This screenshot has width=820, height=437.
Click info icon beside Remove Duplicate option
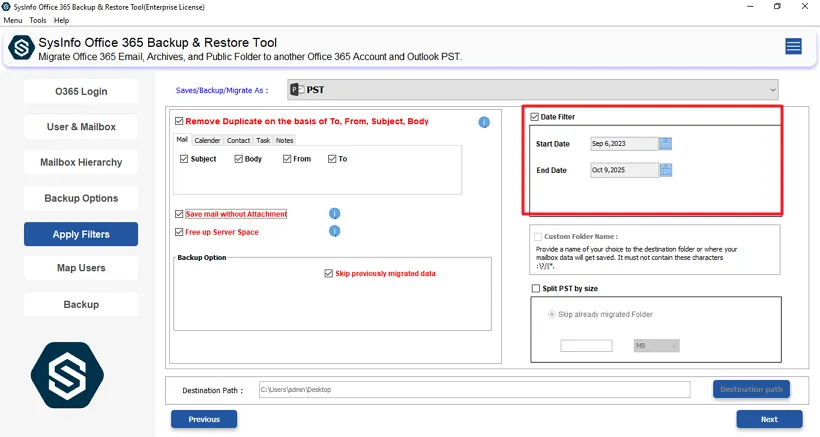click(x=484, y=122)
